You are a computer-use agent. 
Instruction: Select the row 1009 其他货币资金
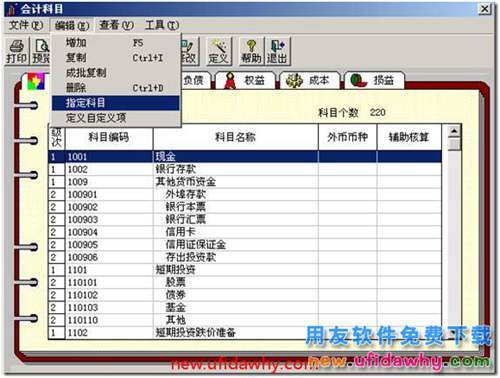(245, 182)
